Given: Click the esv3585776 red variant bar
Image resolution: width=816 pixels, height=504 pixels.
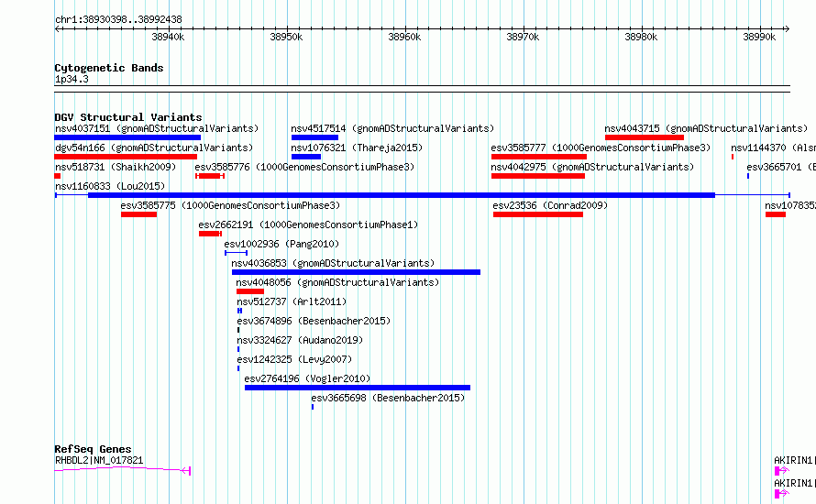Looking at the screenshot, I should click(210, 176).
